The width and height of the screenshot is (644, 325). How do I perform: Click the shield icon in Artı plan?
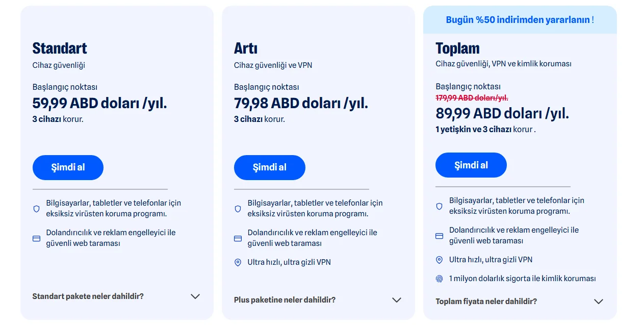(x=238, y=209)
